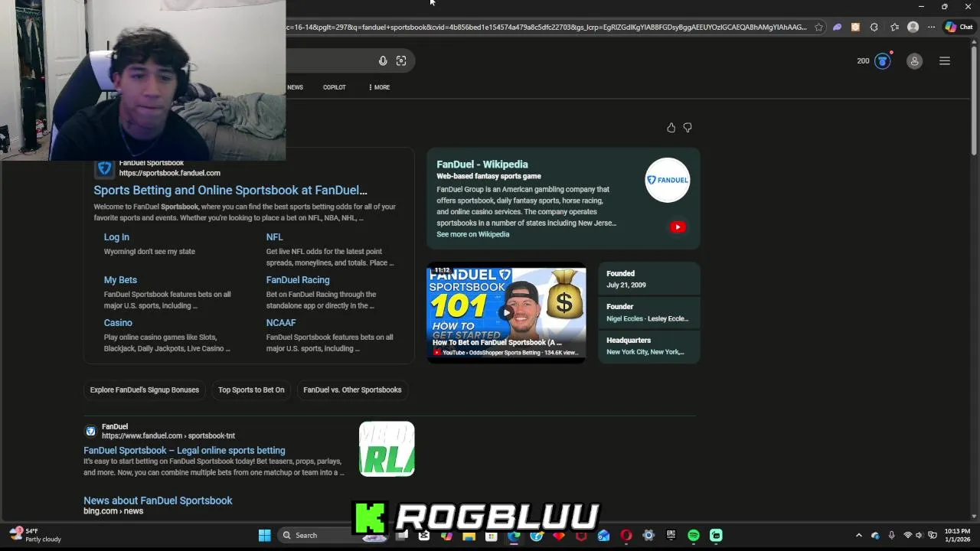Click the sportsbook.fanduel.com URL text
The image size is (980, 551).
[169, 173]
